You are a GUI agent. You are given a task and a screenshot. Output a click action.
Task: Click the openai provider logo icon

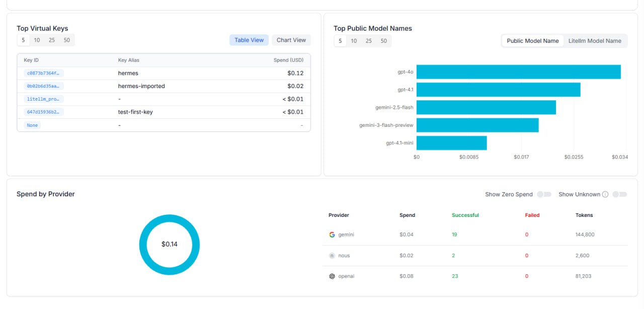(x=332, y=276)
